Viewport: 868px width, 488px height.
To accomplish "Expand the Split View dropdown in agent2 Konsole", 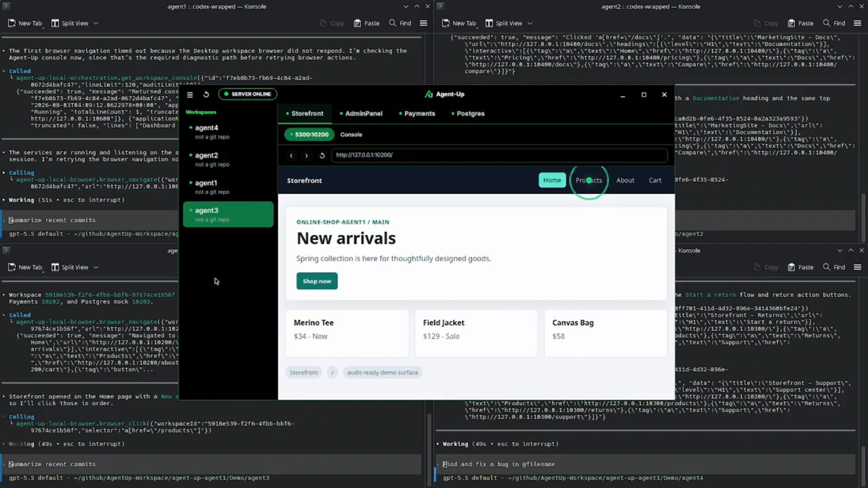I will pos(530,23).
